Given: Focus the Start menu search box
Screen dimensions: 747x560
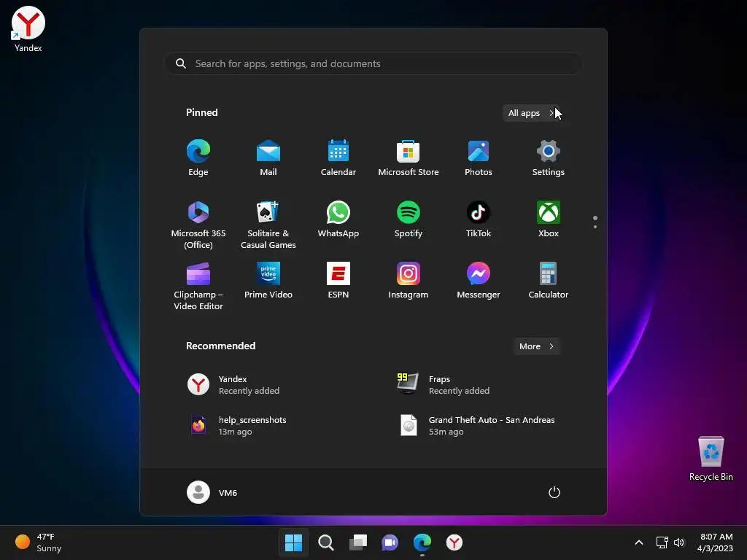Looking at the screenshot, I should point(373,64).
